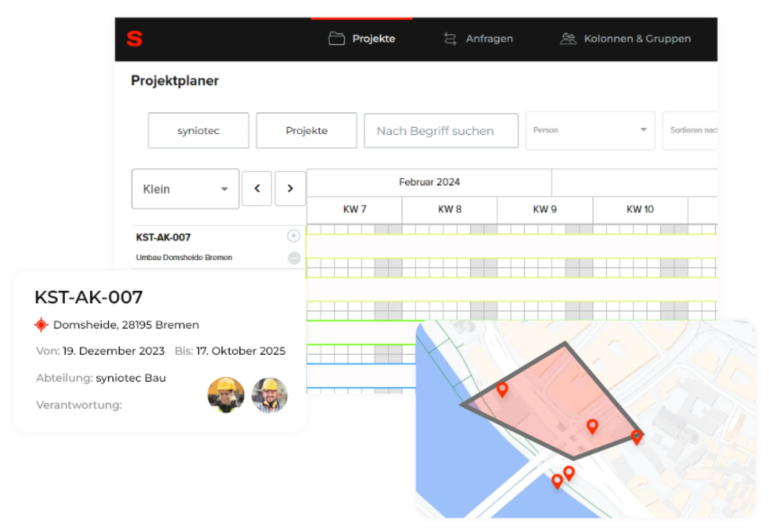This screenshot has width=769, height=532.
Task: Click the plus icon next to KST-AK-007
Action: pos(293,236)
